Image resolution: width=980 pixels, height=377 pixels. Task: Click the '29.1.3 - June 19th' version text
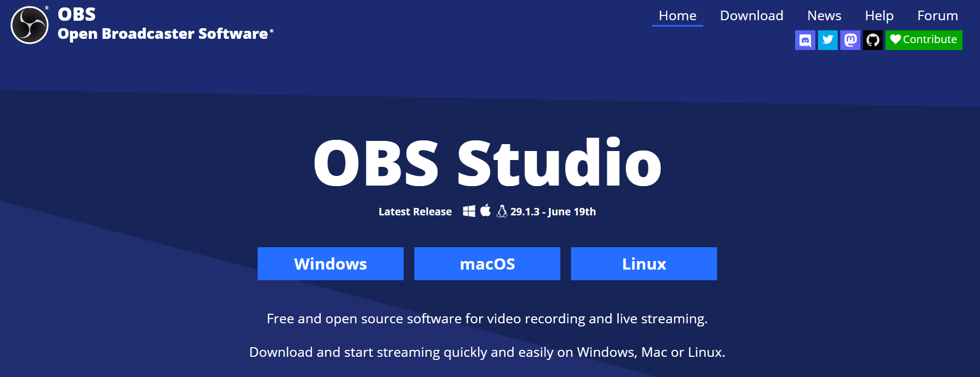coord(553,212)
